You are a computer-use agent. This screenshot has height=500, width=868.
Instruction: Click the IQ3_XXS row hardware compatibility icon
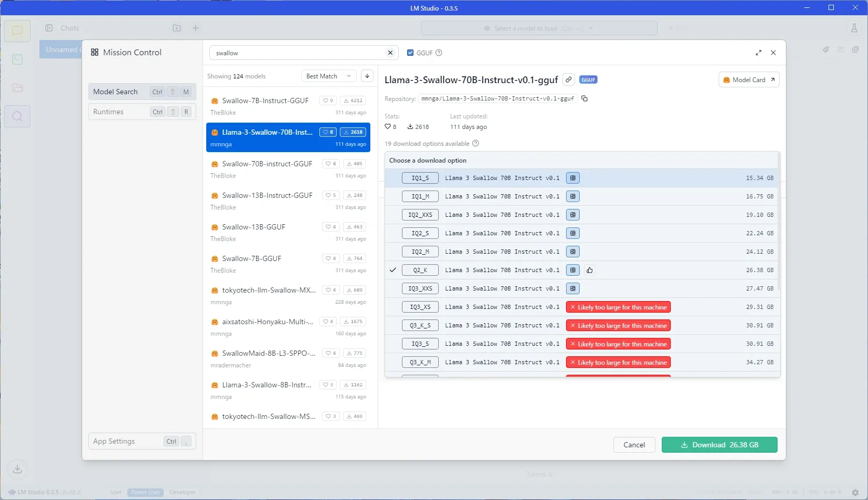tap(573, 288)
